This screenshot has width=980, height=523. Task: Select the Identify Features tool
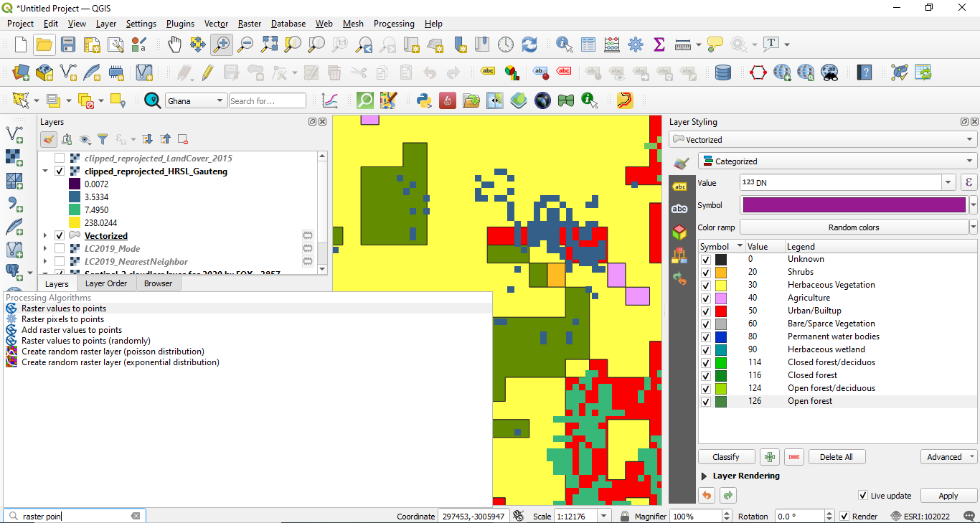565,44
